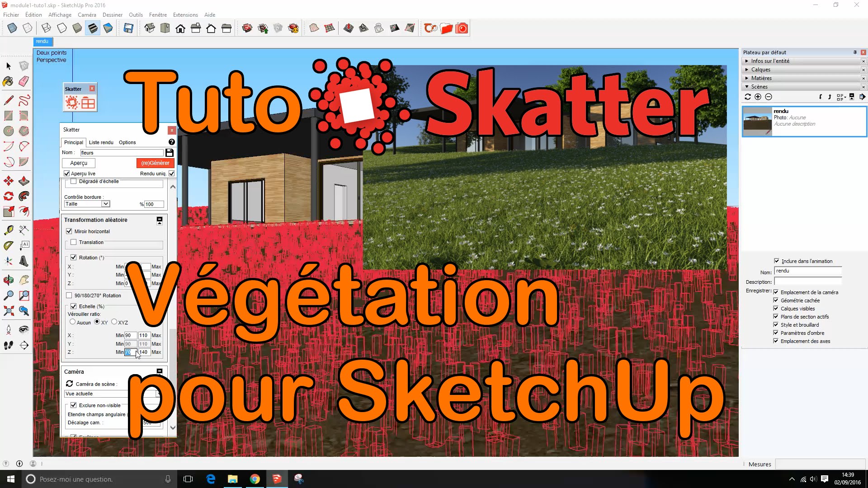The image size is (868, 488).
Task: Click the floppy disk save icon in toolbar
Action: [x=128, y=28]
